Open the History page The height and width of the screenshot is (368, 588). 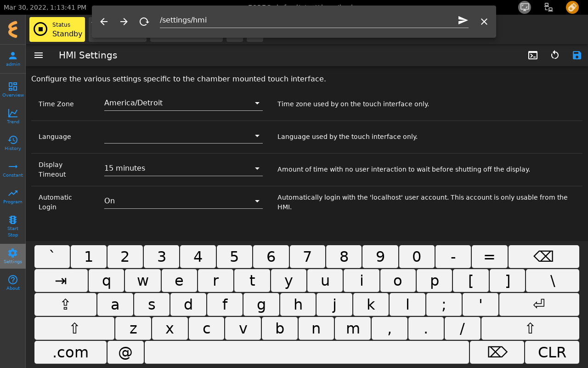(13, 143)
